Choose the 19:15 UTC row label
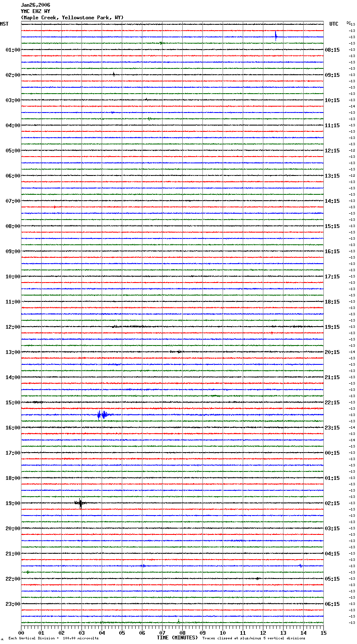This screenshot has height=644, width=357. coord(332,327)
